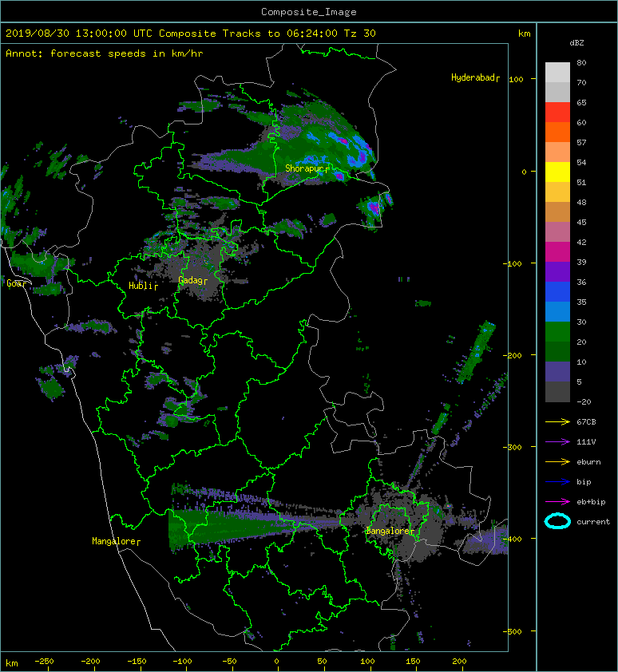The width and height of the screenshot is (618, 672).
Task: Click the dBZ unit label above the scale
Action: coord(576,43)
